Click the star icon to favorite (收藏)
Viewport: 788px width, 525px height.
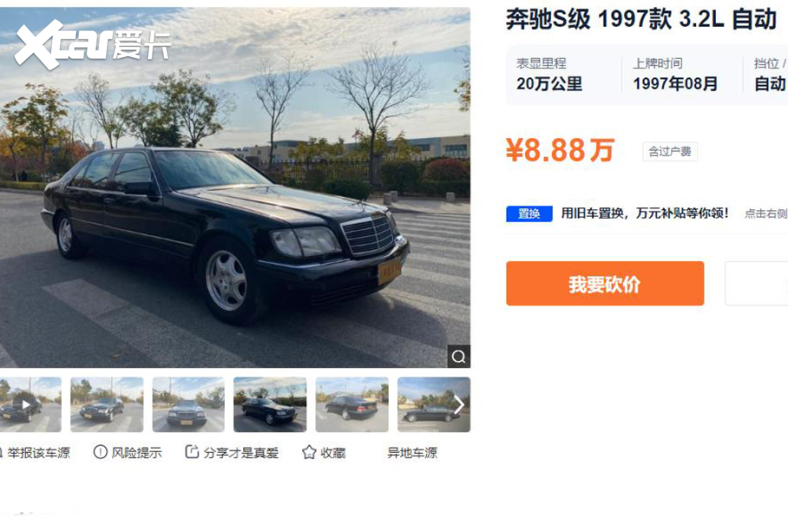(x=309, y=453)
